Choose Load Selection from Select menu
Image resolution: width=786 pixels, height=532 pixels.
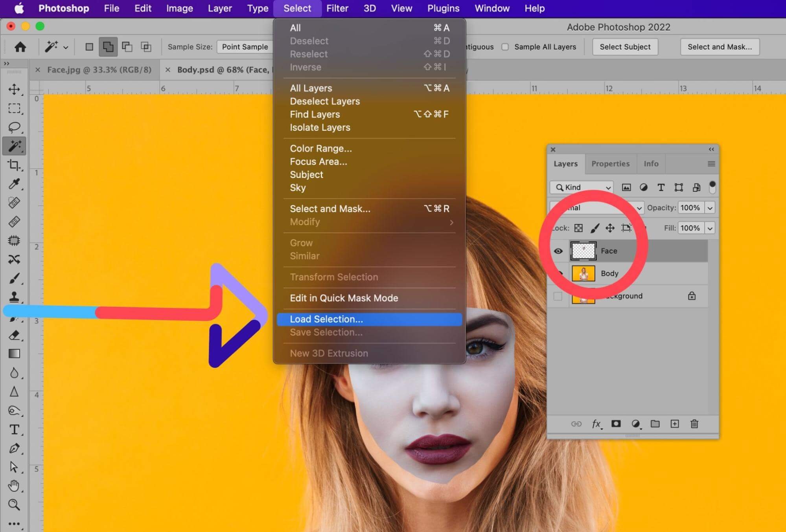326,319
